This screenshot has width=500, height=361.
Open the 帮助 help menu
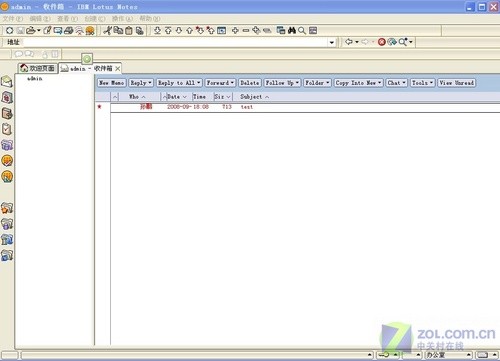[x=149, y=19]
